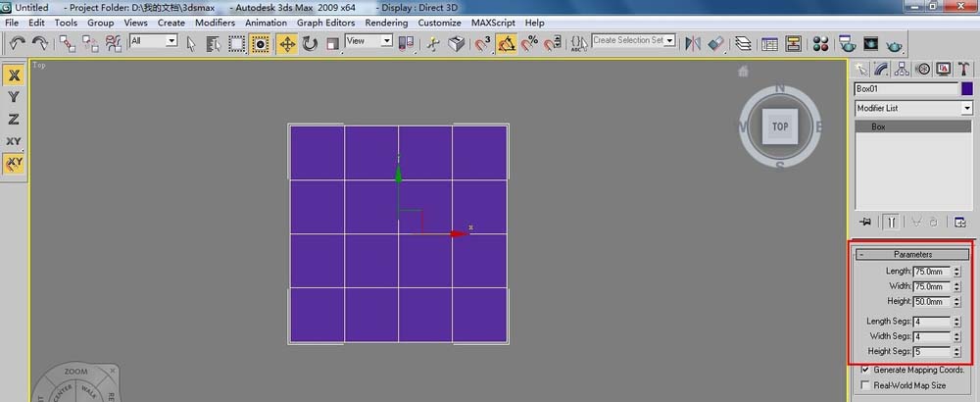The image size is (980, 402).
Task: Collapse the Parameters rollout
Action: [x=912, y=255]
